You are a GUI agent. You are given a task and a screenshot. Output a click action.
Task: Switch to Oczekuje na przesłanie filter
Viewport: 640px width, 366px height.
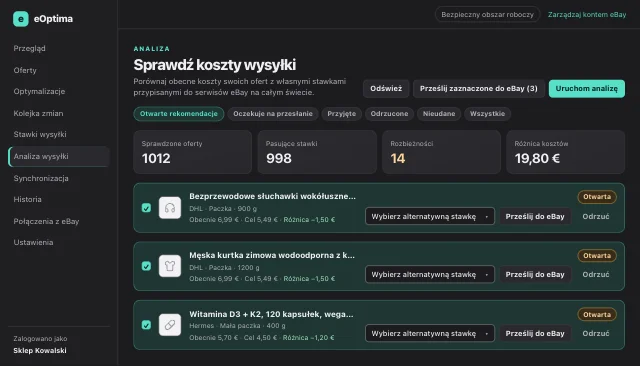(273, 114)
